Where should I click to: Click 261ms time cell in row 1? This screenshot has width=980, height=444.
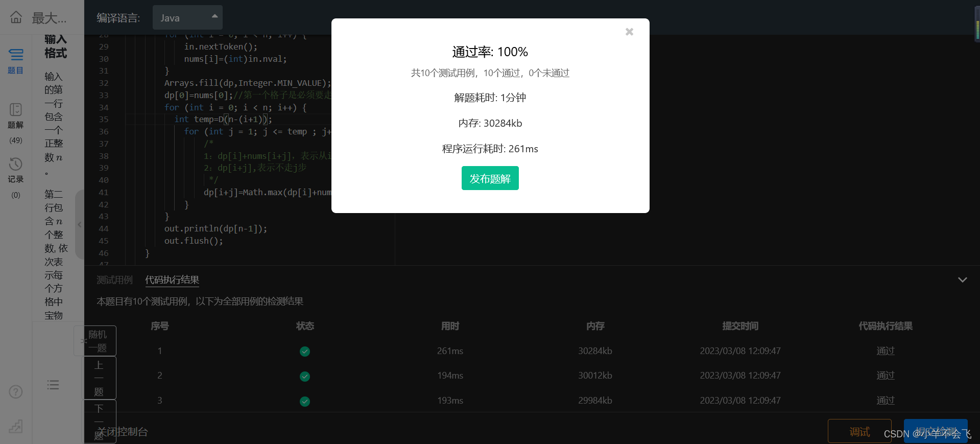[450, 351]
